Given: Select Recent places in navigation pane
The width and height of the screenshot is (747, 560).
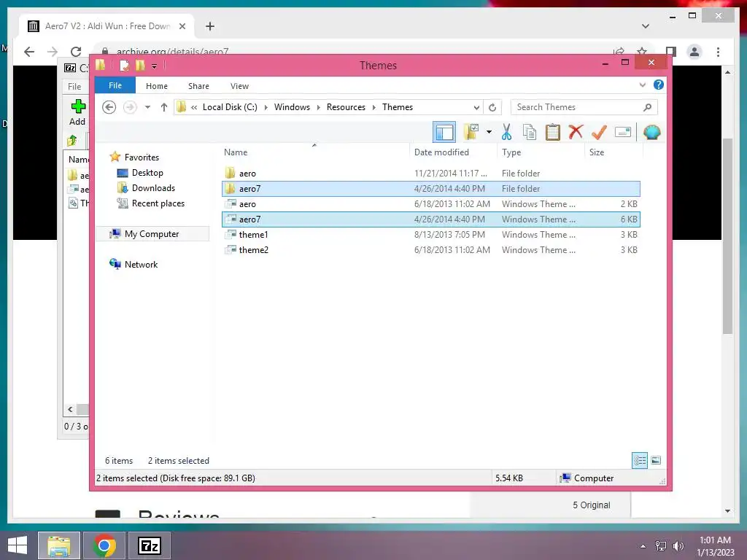Looking at the screenshot, I should 158,203.
